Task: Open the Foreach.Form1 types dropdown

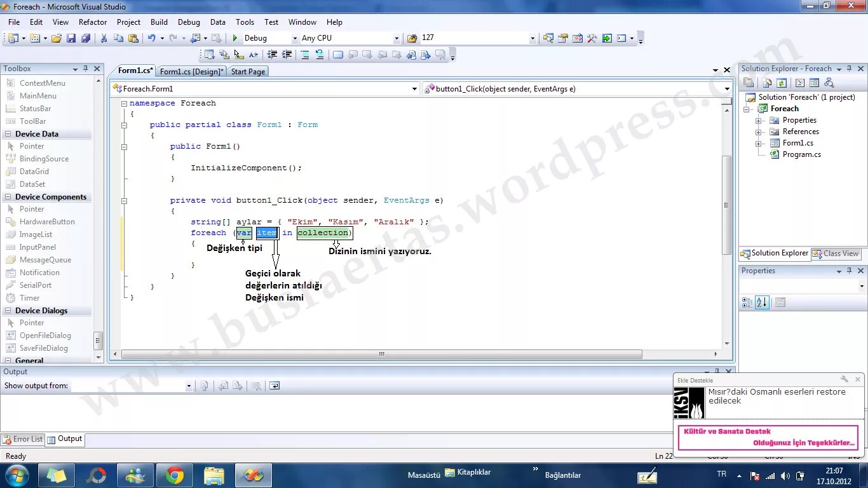Action: tap(414, 89)
